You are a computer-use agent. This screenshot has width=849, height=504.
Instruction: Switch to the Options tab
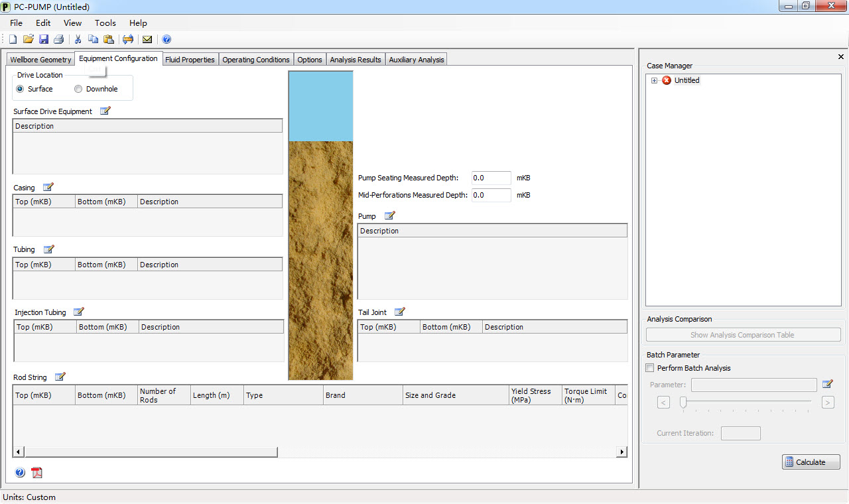tap(310, 60)
